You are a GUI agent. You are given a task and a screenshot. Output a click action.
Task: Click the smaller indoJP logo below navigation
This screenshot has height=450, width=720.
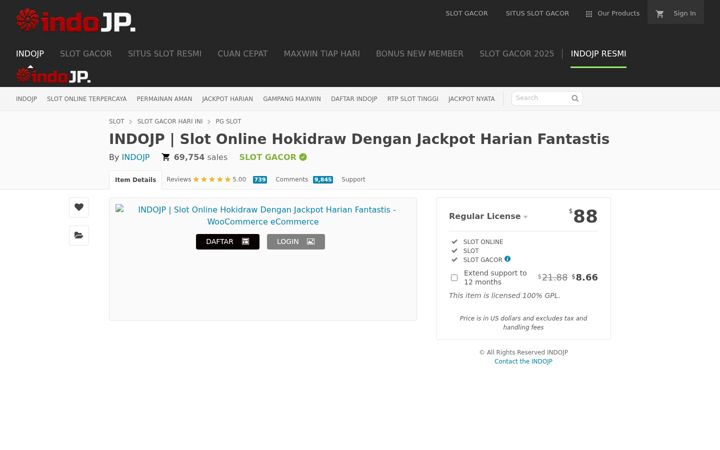tap(53, 75)
